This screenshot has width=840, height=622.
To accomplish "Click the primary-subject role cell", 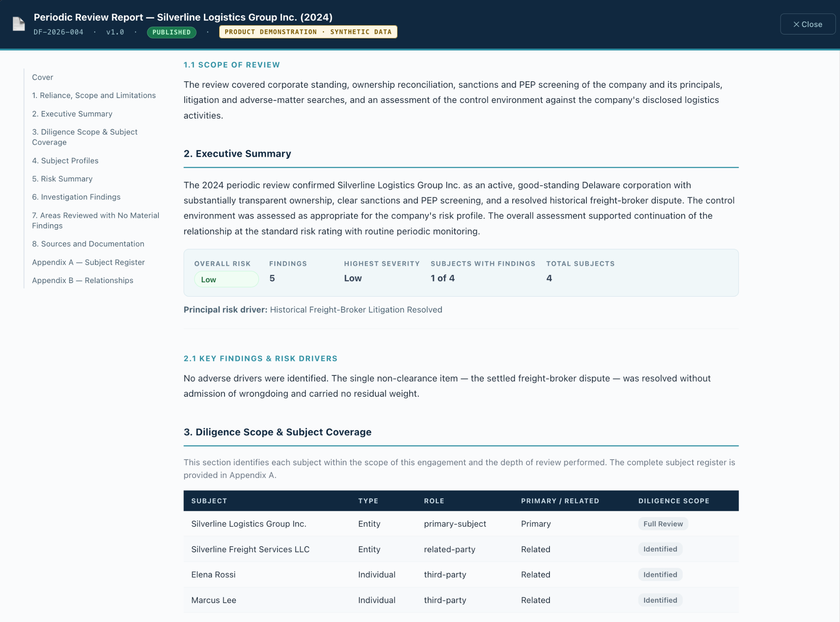I will [455, 524].
